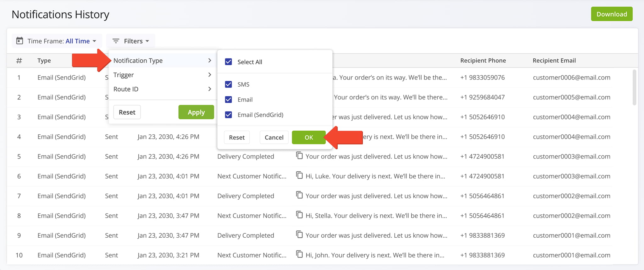Click email customer0001@email.com in row 10
The width and height of the screenshot is (644, 270).
(571, 255)
